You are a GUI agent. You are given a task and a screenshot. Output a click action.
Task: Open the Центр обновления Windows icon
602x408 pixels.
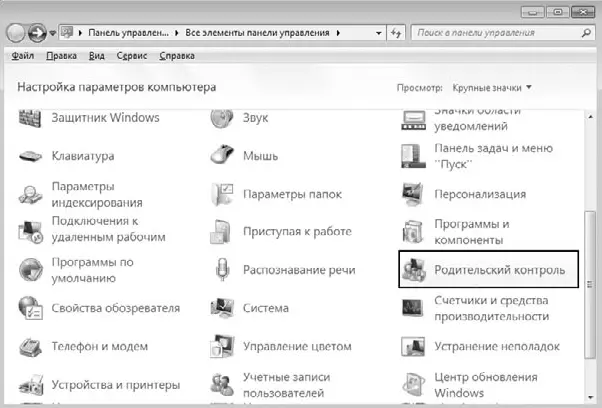(413, 385)
